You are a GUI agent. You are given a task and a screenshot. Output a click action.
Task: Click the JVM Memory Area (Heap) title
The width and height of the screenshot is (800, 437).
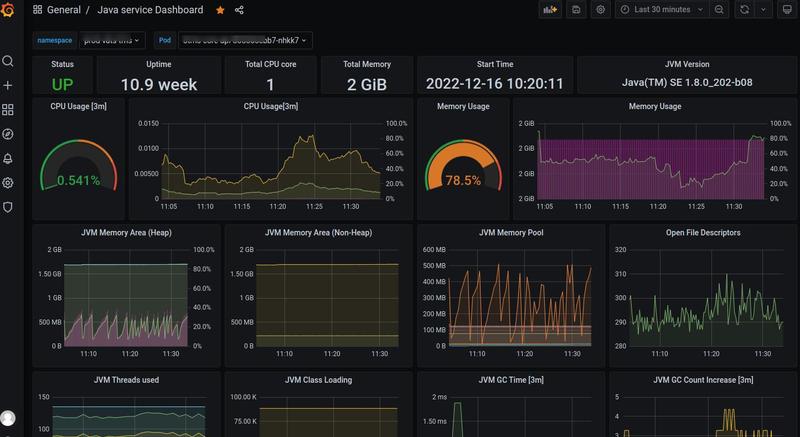(126, 233)
